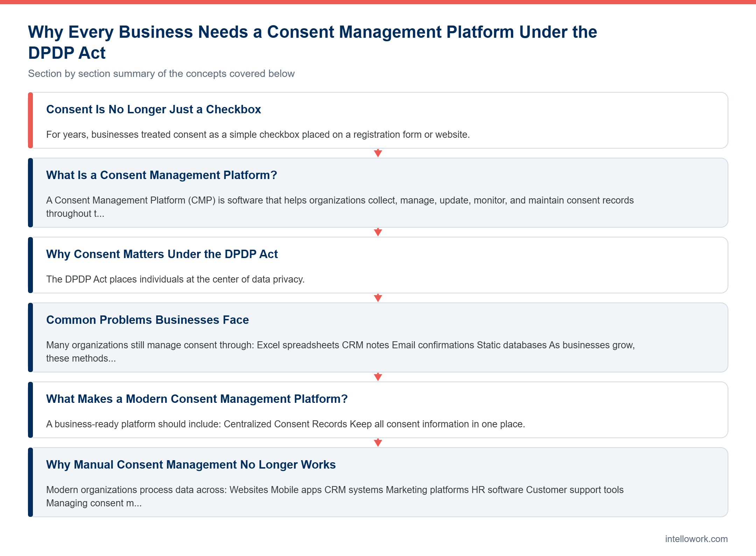Select heading 'Why Consent Matters Under the DPDP Act'
Screen dimensions: 756x556
[x=162, y=254]
